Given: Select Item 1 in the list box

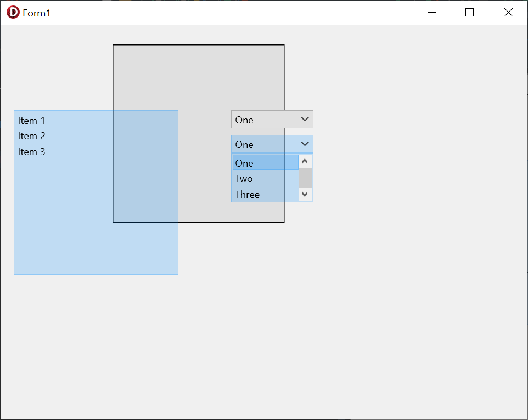Looking at the screenshot, I should [31, 121].
